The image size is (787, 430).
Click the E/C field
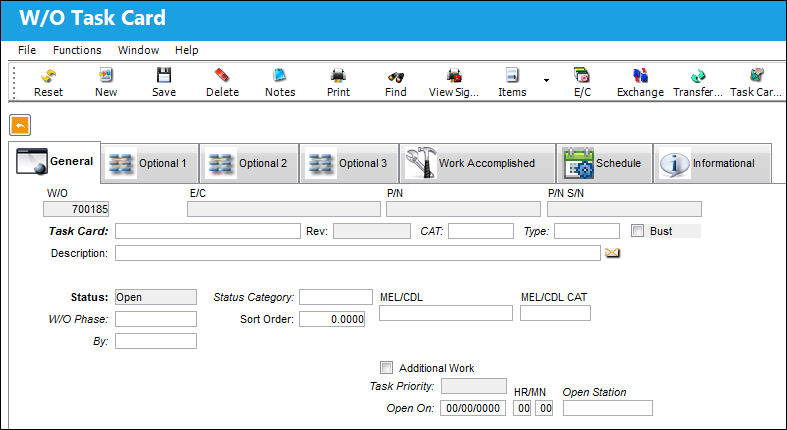tap(284, 209)
